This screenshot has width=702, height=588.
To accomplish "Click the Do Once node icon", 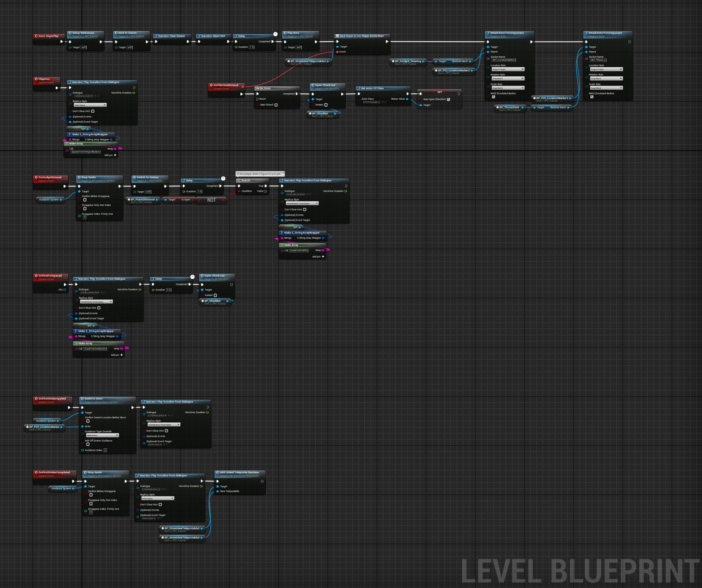I will (x=257, y=88).
